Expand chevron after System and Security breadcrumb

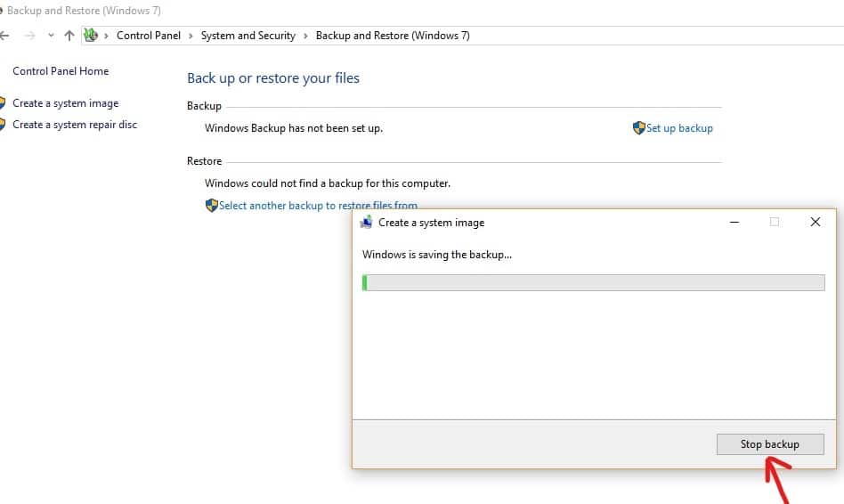pyautogui.click(x=305, y=36)
